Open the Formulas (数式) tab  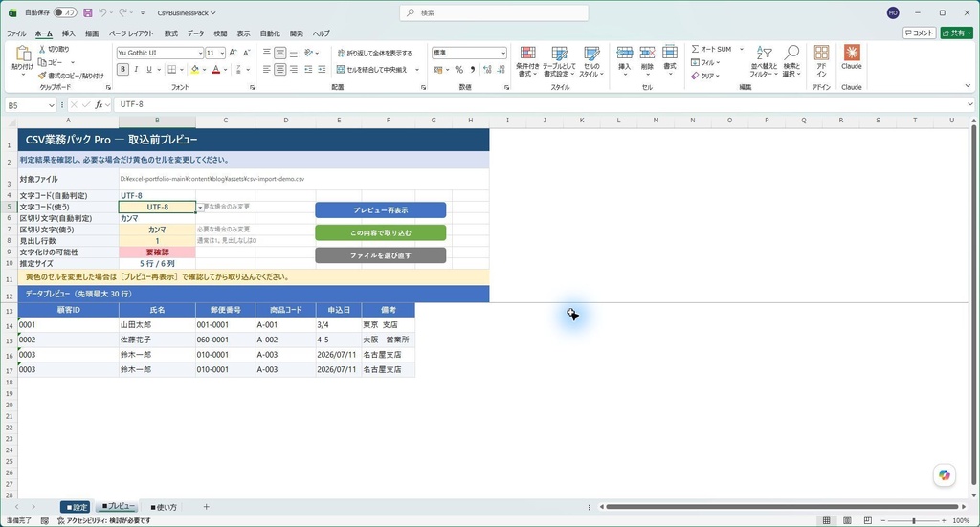click(x=170, y=33)
